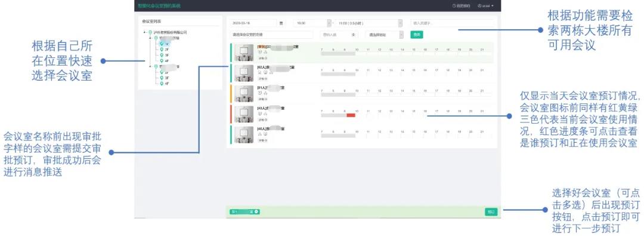Collapse the root company tree node
The height and width of the screenshot is (236, 644).
click(144, 32)
